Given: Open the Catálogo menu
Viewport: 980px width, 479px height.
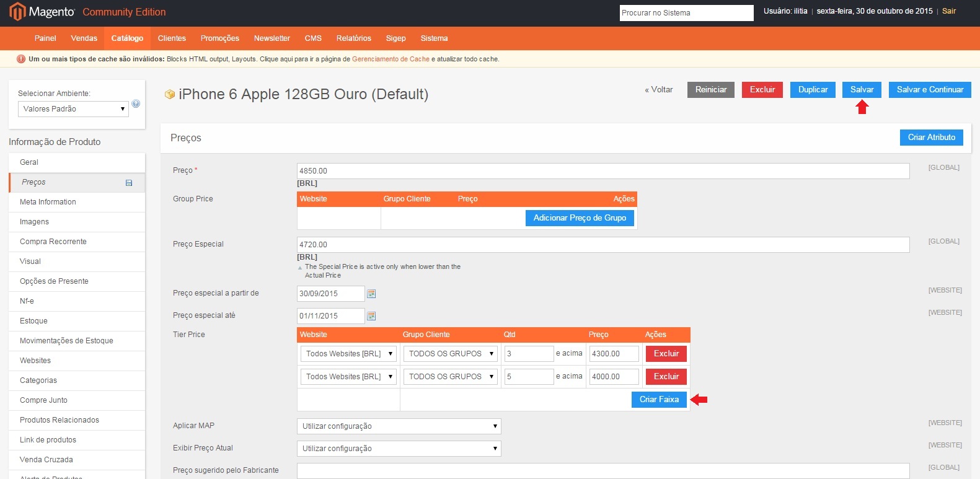Looking at the screenshot, I should pos(127,38).
